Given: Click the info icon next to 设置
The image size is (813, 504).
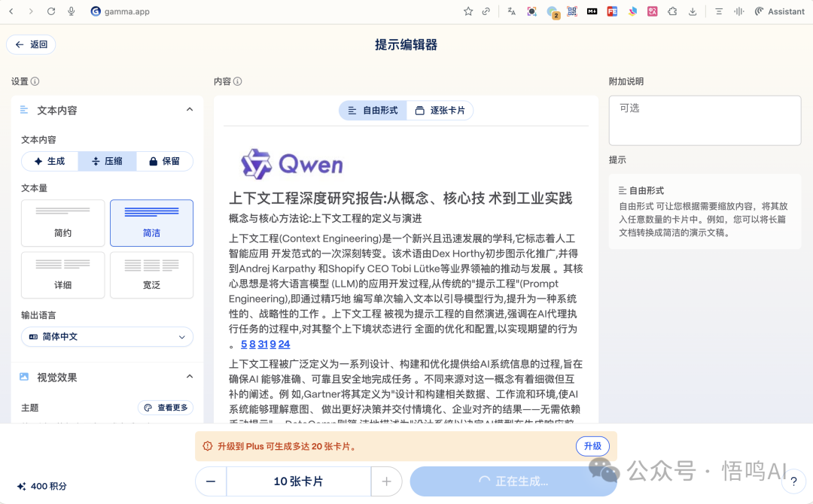Looking at the screenshot, I should [35, 82].
